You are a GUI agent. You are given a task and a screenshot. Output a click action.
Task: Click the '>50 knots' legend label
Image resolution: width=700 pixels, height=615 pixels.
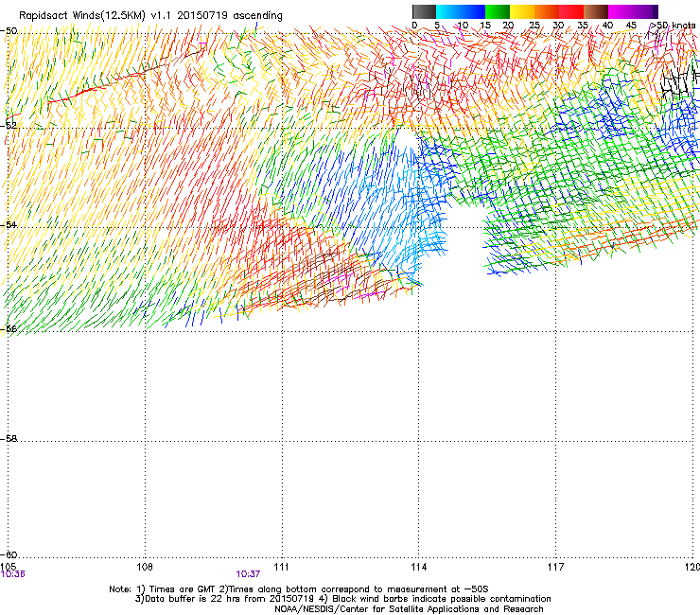coord(673,26)
